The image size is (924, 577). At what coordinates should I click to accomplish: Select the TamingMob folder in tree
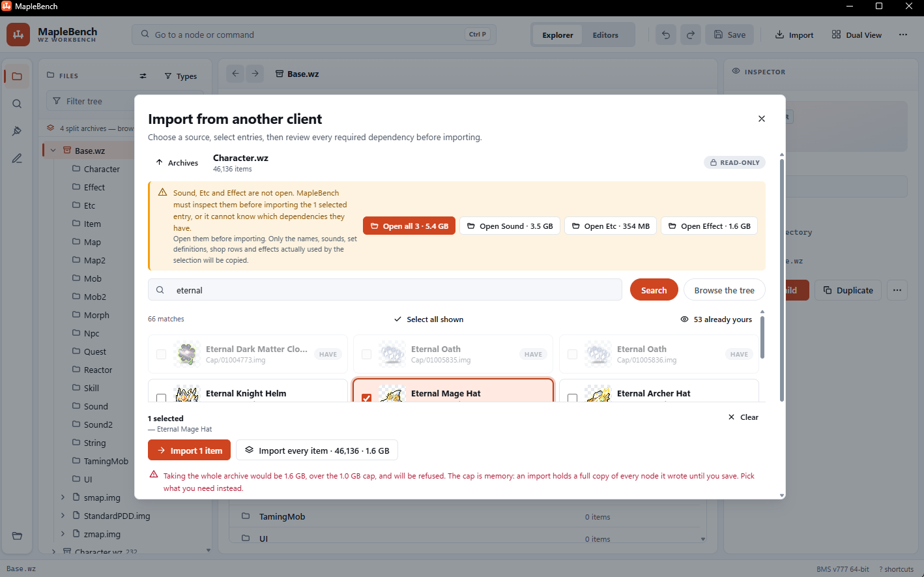pyautogui.click(x=100, y=461)
